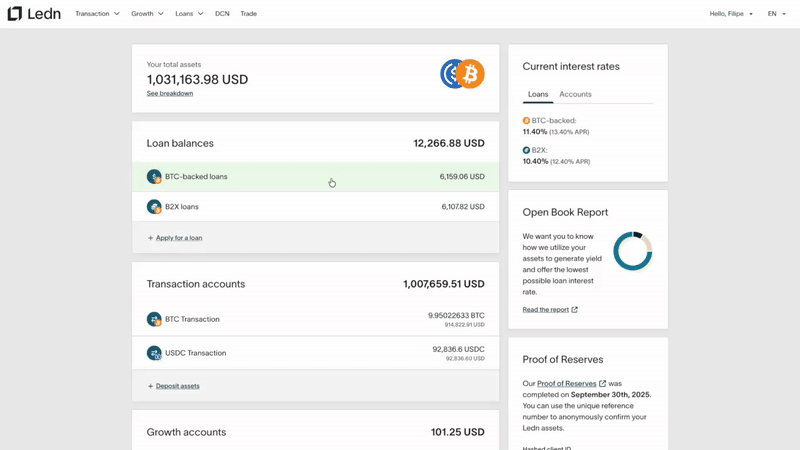The height and width of the screenshot is (450, 800).
Task: Click the Current interest rates heading
Action: pos(571,66)
